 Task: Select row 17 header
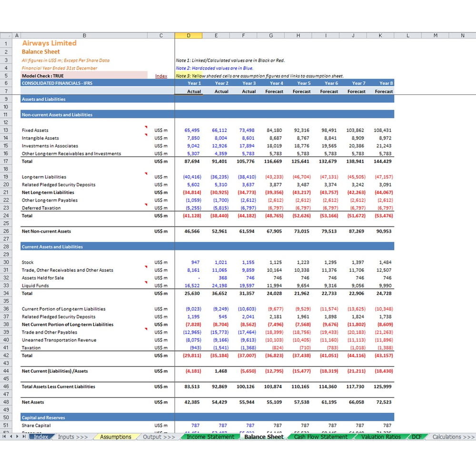(x=6, y=161)
